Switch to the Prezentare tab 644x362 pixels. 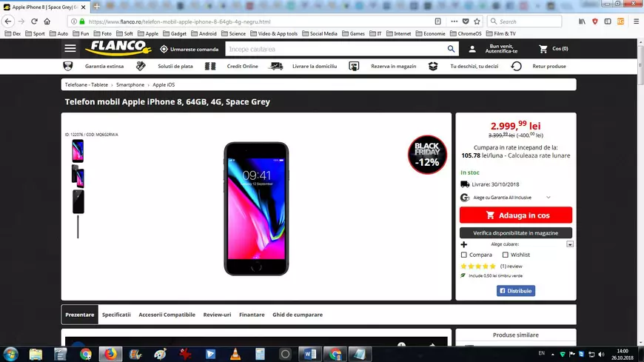pyautogui.click(x=80, y=315)
